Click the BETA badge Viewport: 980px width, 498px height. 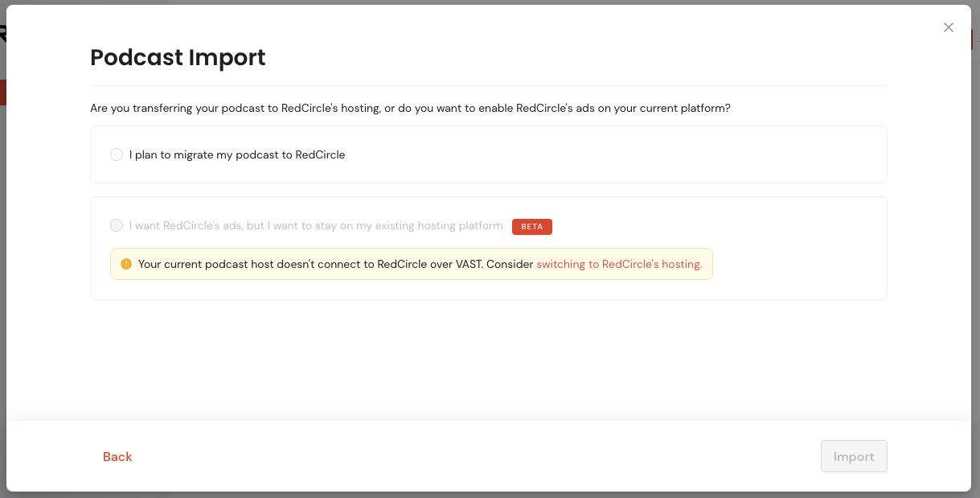tap(532, 226)
